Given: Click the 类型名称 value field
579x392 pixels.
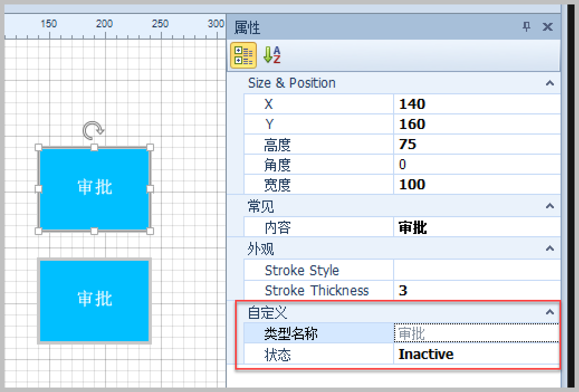Looking at the screenshot, I should point(476,333).
